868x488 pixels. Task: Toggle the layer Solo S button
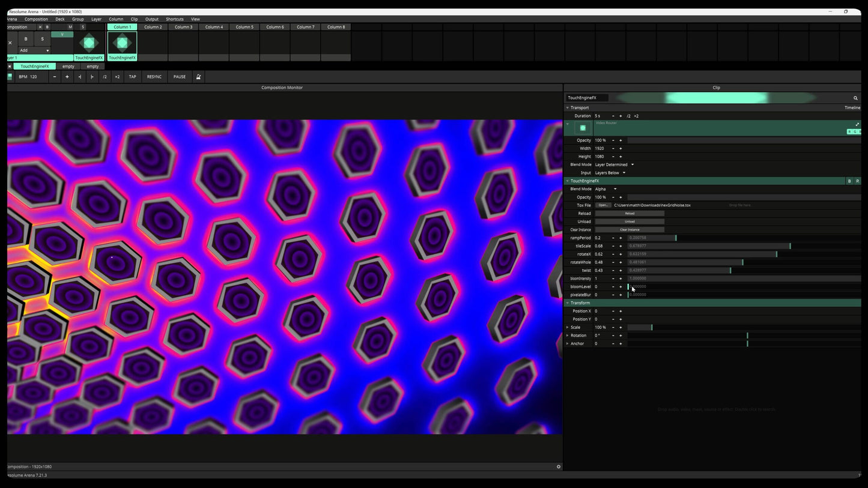coord(42,39)
